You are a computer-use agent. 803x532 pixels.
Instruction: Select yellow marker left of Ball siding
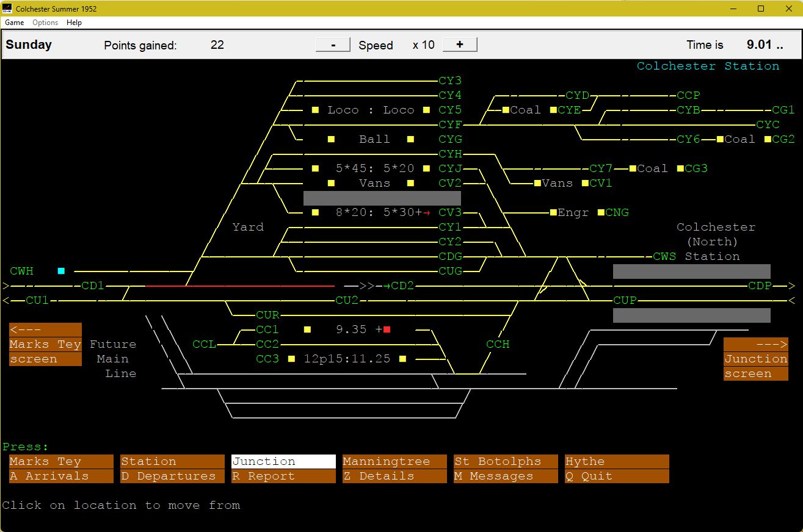click(x=331, y=139)
